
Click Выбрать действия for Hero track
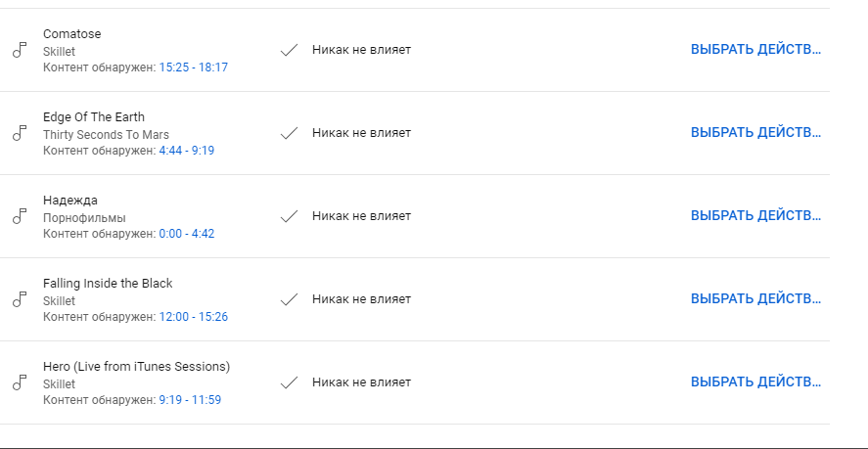point(755,382)
